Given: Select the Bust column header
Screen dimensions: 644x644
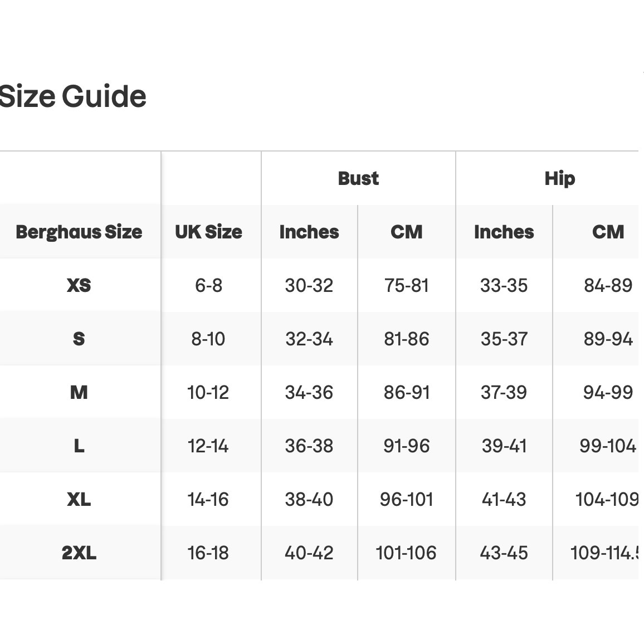Looking at the screenshot, I should coord(358,179).
